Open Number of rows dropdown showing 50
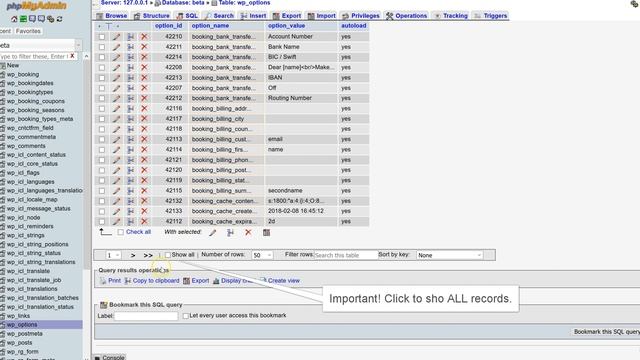The image size is (640, 360). 262,255
